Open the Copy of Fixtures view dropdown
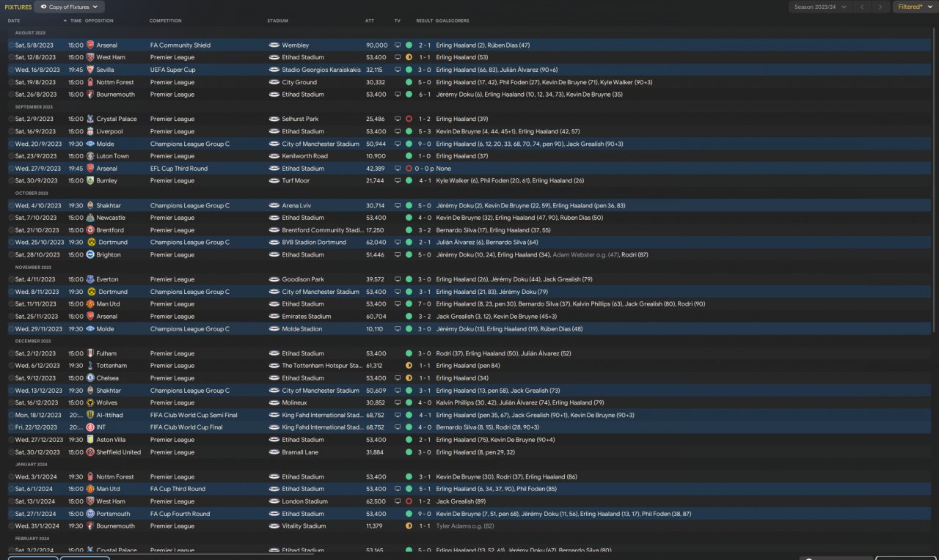Screen dimensions: 939x560 pyautogui.click(x=69, y=7)
